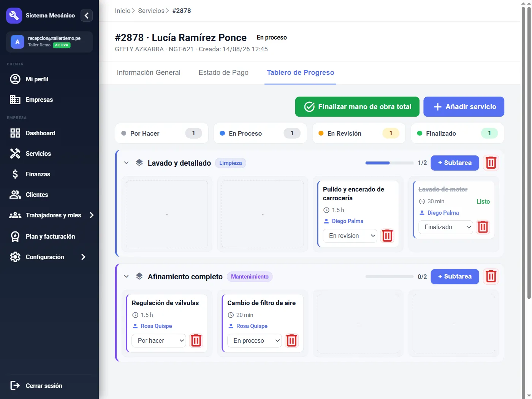This screenshot has height=399, width=532.
Task: Delete the Afinamiento completo service
Action: click(x=491, y=276)
